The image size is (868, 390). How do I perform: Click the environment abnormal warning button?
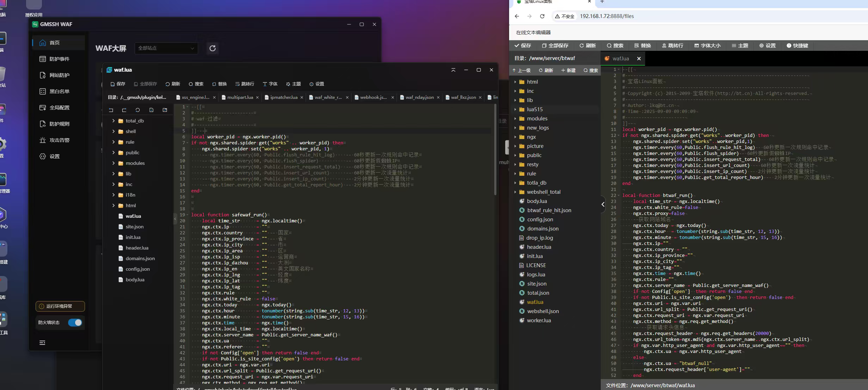tap(60, 306)
